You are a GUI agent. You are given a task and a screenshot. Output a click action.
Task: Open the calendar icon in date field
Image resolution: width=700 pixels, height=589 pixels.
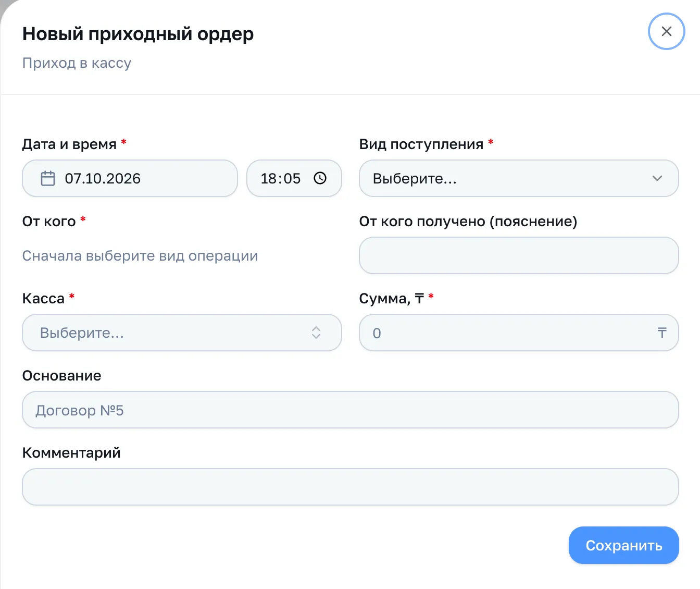[x=48, y=178]
